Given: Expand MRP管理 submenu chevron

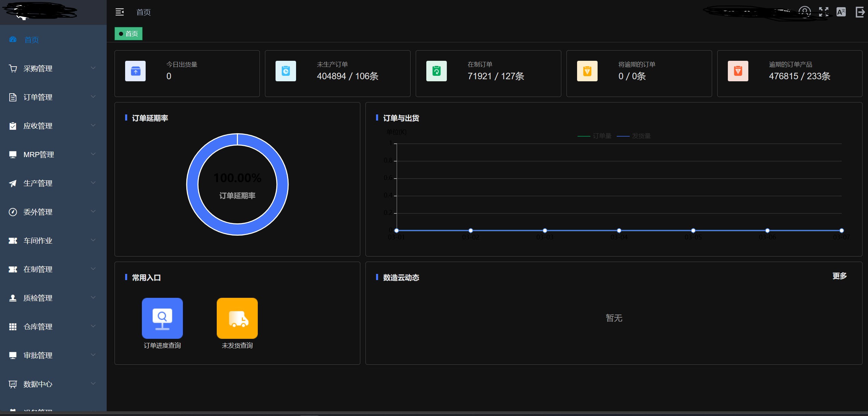Looking at the screenshot, I should (x=93, y=154).
